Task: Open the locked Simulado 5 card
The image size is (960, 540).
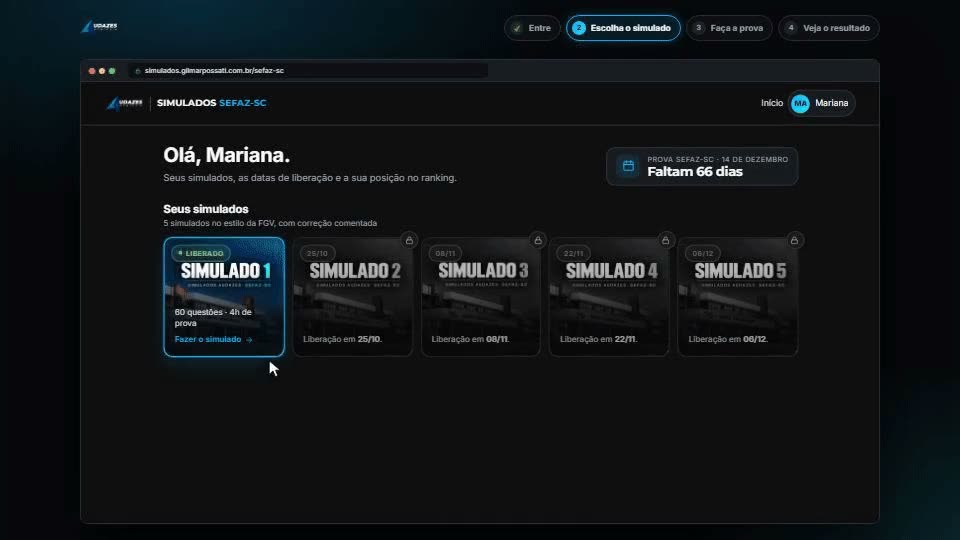Action: point(738,297)
